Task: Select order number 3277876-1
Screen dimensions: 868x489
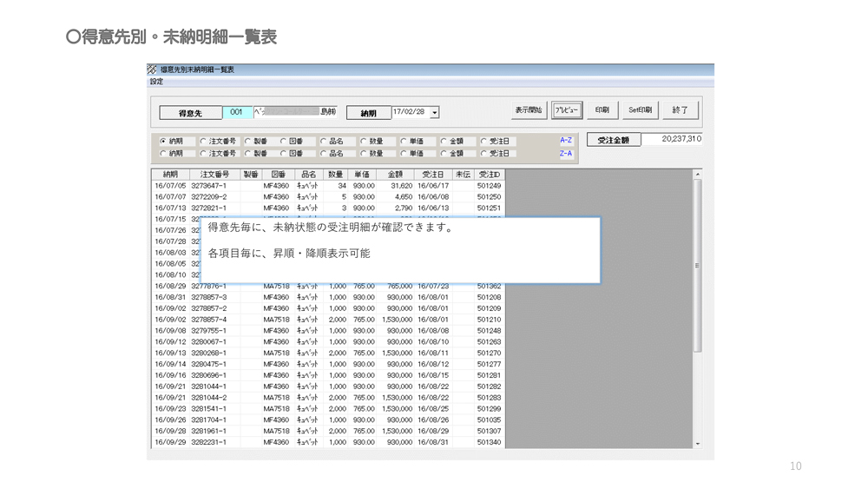Action: (208, 287)
